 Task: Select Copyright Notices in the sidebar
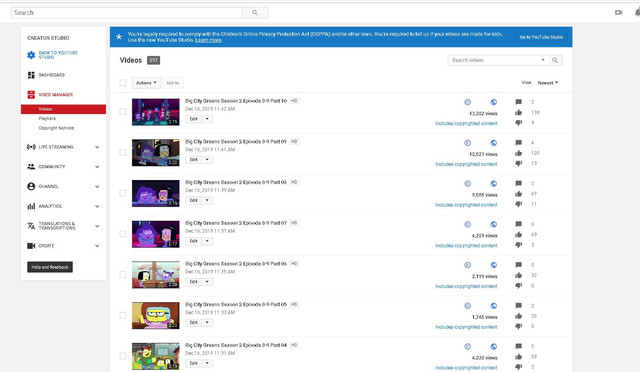pos(56,128)
